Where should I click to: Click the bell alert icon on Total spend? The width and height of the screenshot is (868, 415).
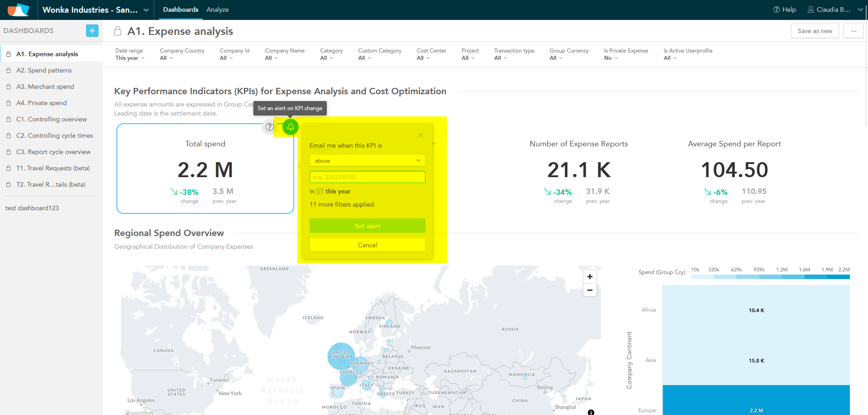point(291,127)
